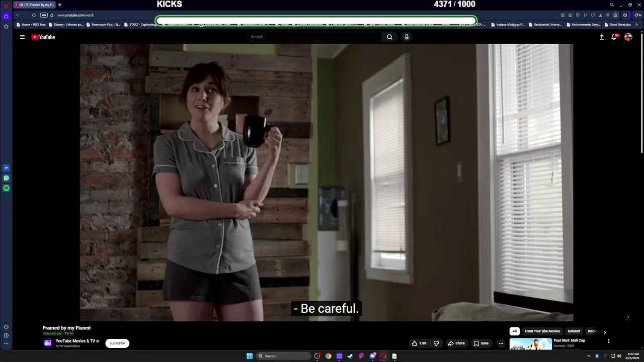Open Discord from the taskbar

(x=372, y=356)
